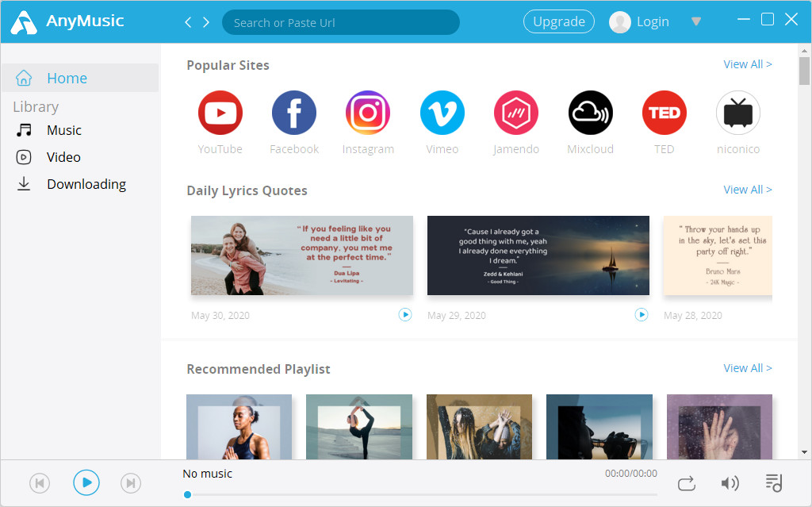Minimize the AnyMusic window
This screenshot has height=507, width=812.
[744, 19]
